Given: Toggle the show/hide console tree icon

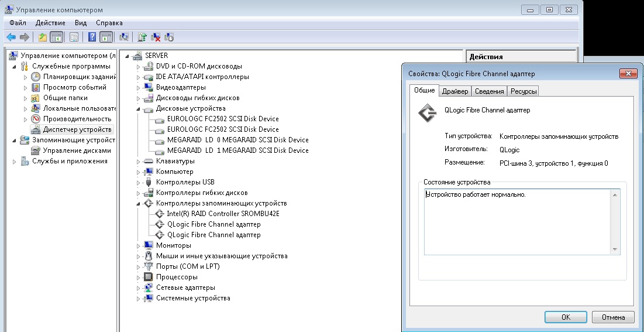Looking at the screenshot, I should pyautogui.click(x=57, y=37).
